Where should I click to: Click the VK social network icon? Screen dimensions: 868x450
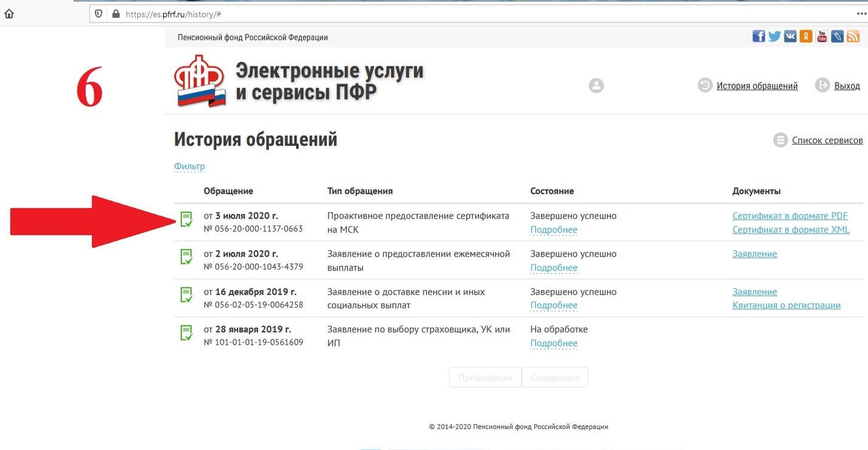pyautogui.click(x=790, y=36)
